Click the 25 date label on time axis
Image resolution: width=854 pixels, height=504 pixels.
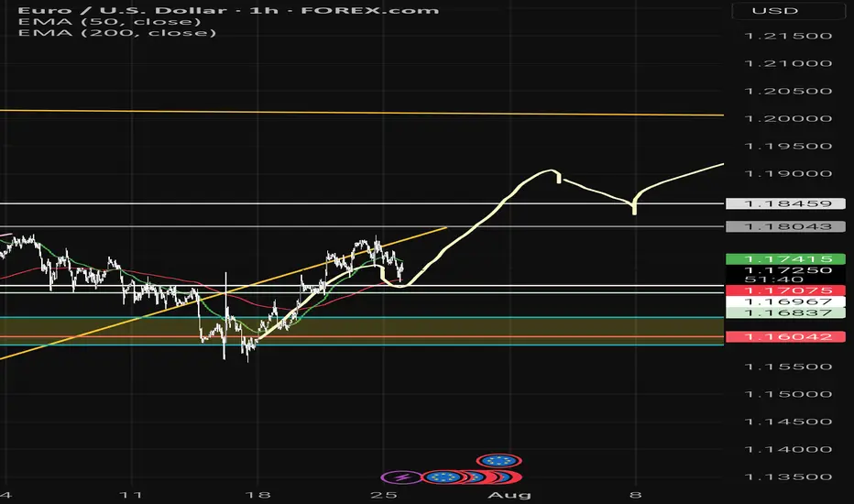(383, 495)
